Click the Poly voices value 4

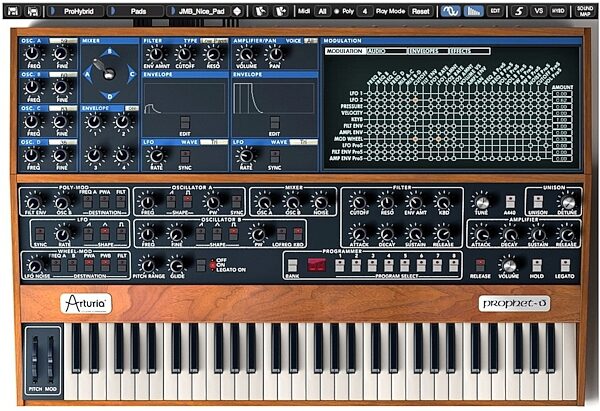[365, 11]
